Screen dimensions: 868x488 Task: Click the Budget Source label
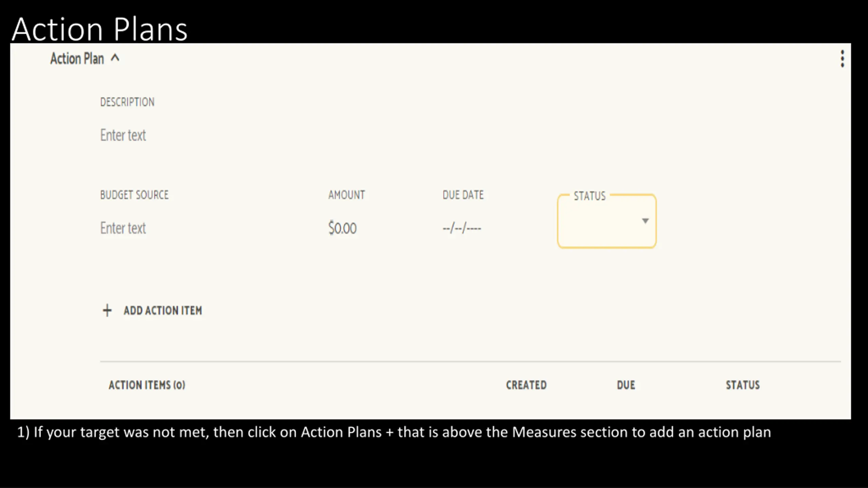(x=134, y=195)
